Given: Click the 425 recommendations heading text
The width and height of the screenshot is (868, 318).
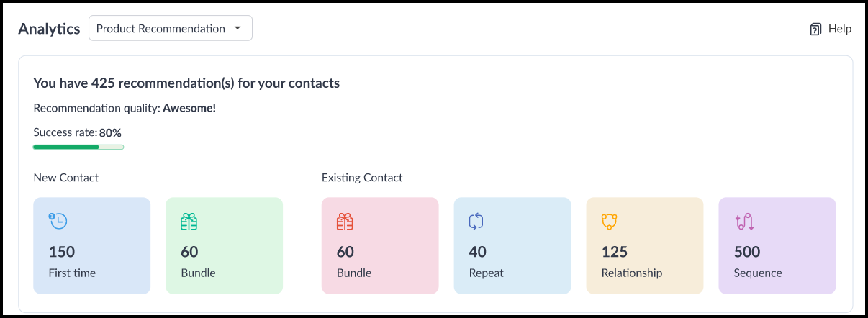Looking at the screenshot, I should pyautogui.click(x=186, y=83).
